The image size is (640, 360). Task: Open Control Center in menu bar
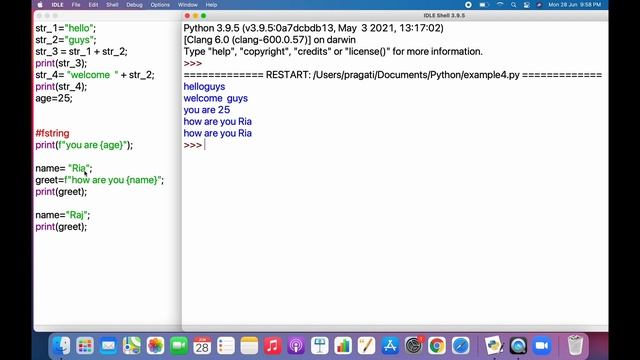[x=527, y=5]
